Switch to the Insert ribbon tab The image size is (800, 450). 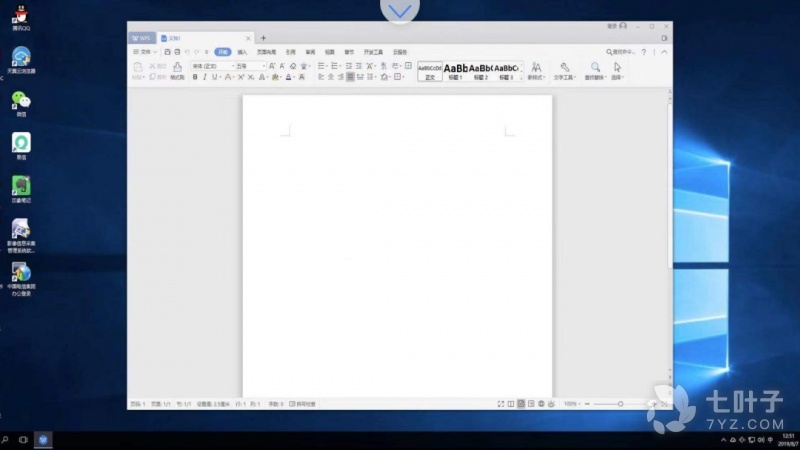pos(243,51)
